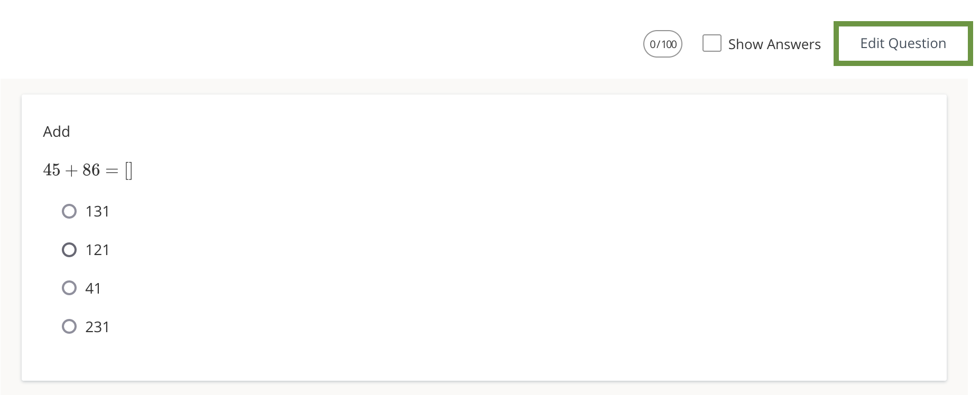The width and height of the screenshot is (980, 395).
Task: Click the Edit Question button
Action: (x=903, y=43)
